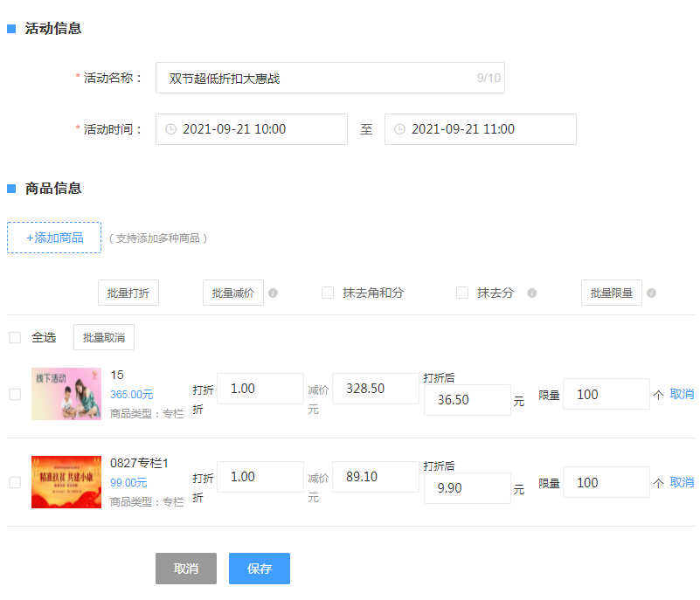Click the 批量取消 batch cancel button
The height and width of the screenshot is (600, 700).
pos(104,337)
